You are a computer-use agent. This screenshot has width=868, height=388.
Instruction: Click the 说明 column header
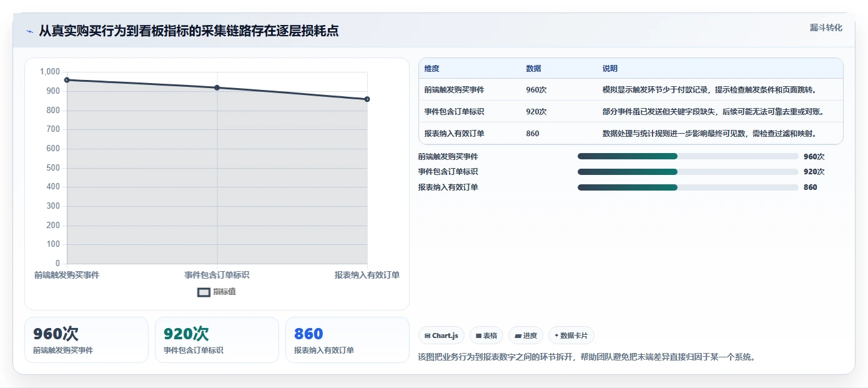(x=609, y=69)
